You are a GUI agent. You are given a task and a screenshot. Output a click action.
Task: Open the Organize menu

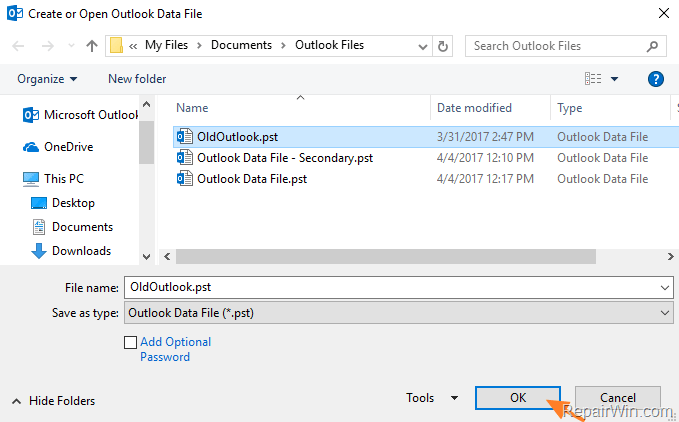[x=47, y=79]
